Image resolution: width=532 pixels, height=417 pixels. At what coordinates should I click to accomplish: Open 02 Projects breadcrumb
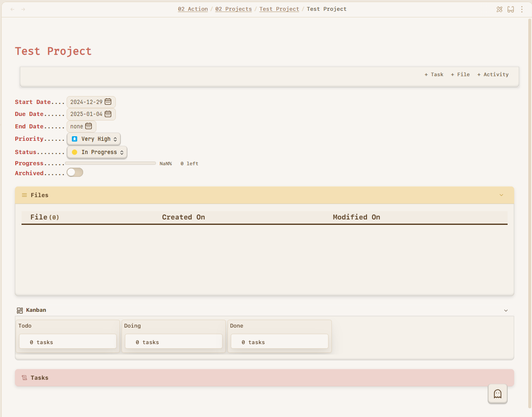tap(233, 9)
